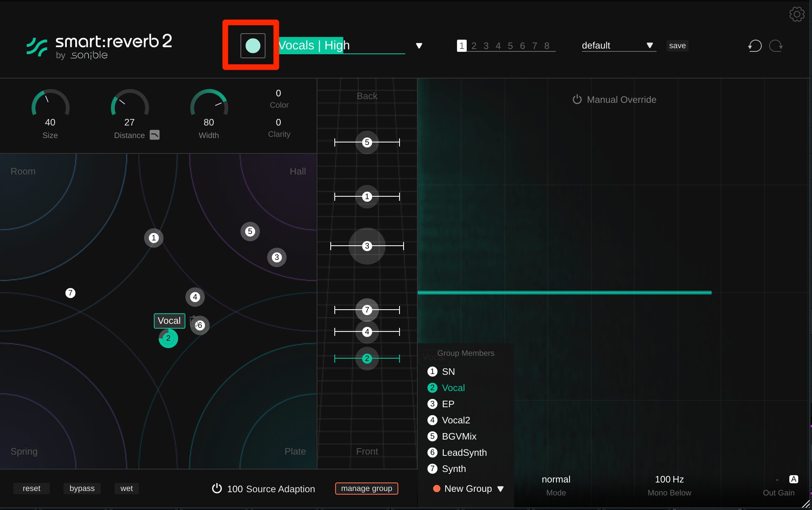Click the redo arrow icon

[x=776, y=46]
